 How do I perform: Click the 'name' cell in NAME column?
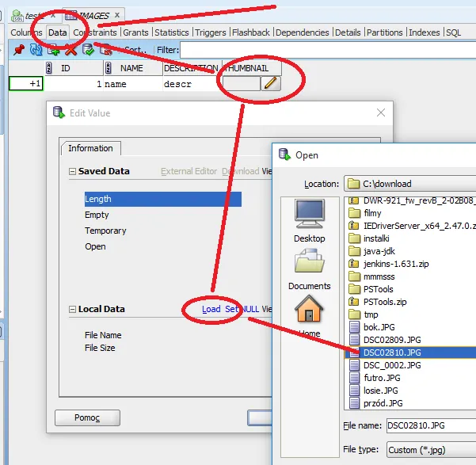pyautogui.click(x=133, y=84)
